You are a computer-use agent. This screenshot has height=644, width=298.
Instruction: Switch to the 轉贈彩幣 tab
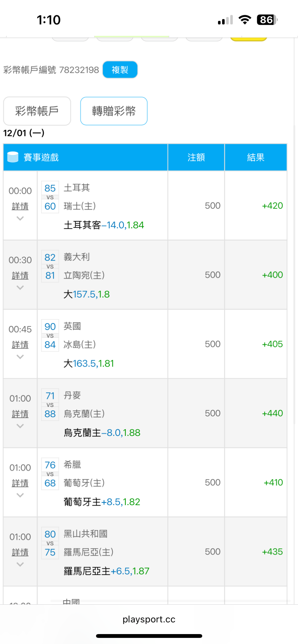[x=114, y=111]
